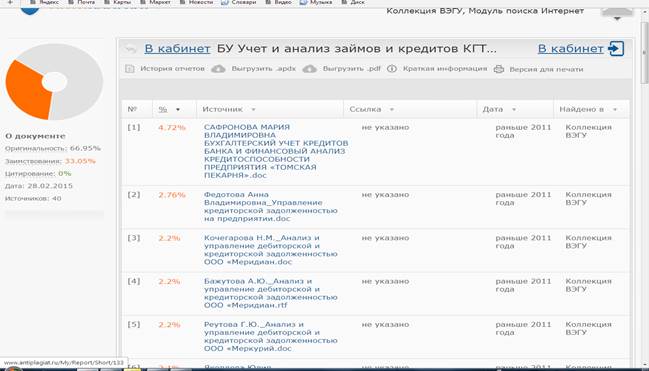
Task: Click the exit-to-cabinet arrow icon at right
Action: (x=616, y=48)
